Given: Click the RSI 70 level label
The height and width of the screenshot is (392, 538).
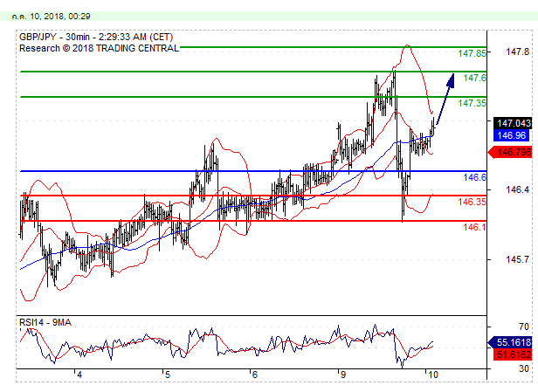Looking at the screenshot, I should point(524,327).
